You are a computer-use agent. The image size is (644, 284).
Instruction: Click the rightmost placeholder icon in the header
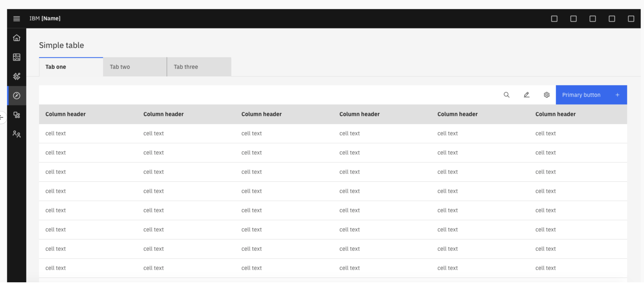pos(631,19)
